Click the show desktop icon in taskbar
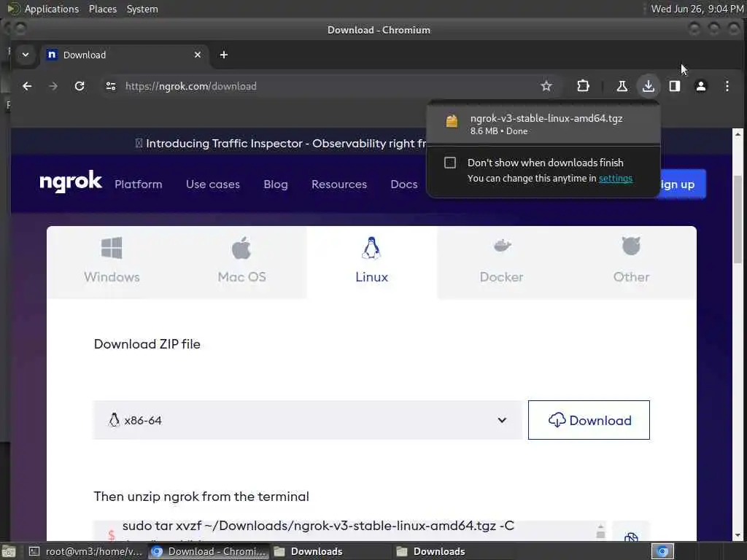 [x=9, y=551]
